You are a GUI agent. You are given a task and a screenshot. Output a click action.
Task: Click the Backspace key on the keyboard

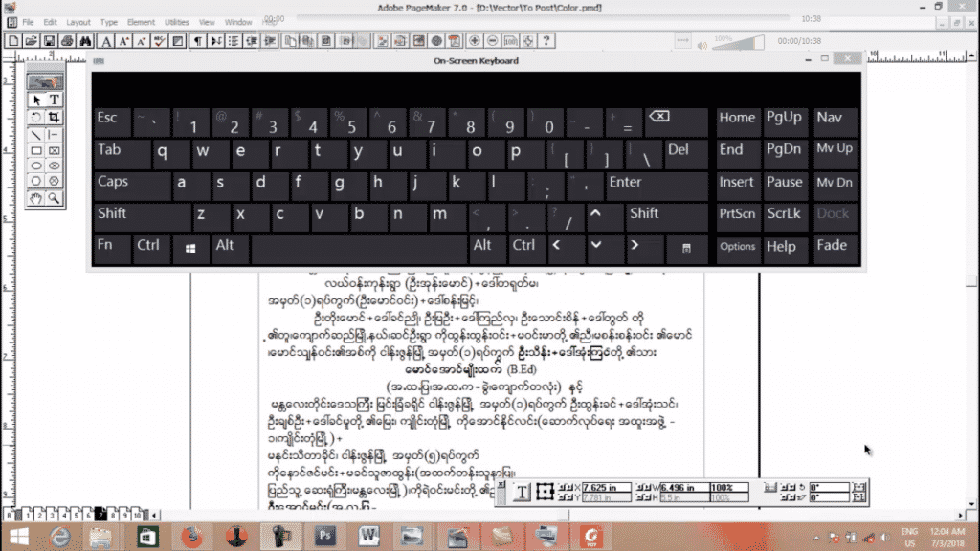677,121
